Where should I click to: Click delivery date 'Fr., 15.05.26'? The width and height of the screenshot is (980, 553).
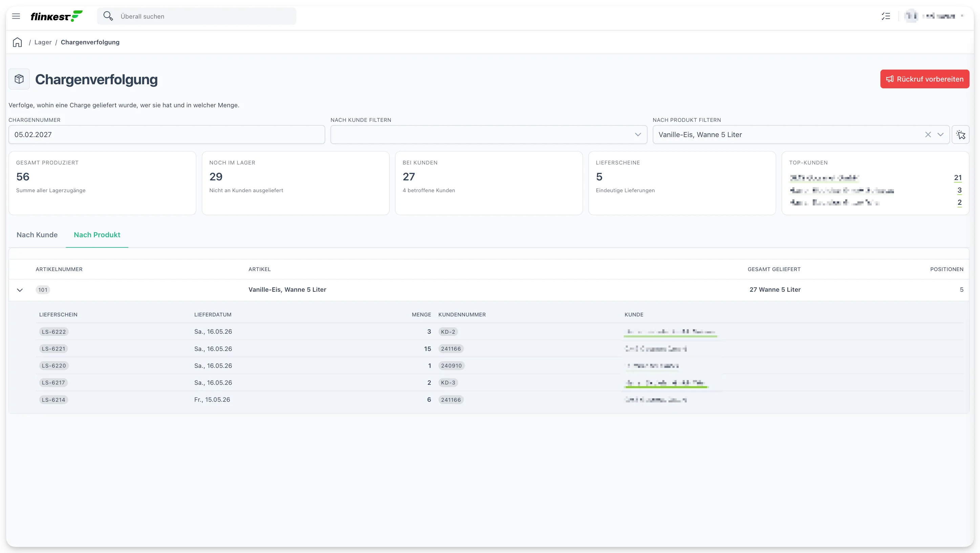coord(212,400)
